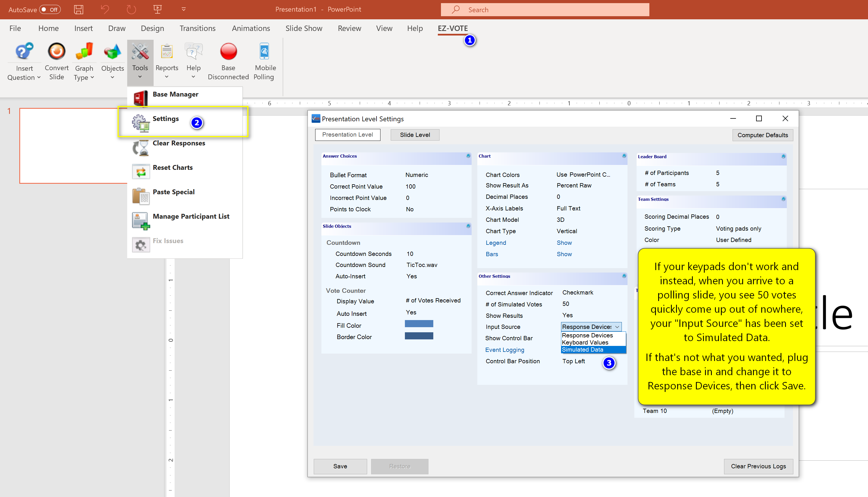Image resolution: width=868 pixels, height=497 pixels.
Task: Click the title bar Search box
Action: [x=545, y=10]
